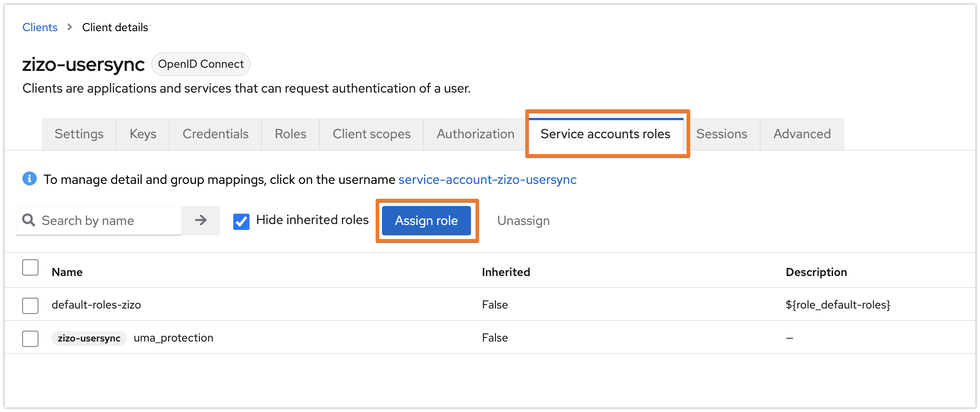
Task: Click the Inherited column header
Action: (506, 272)
